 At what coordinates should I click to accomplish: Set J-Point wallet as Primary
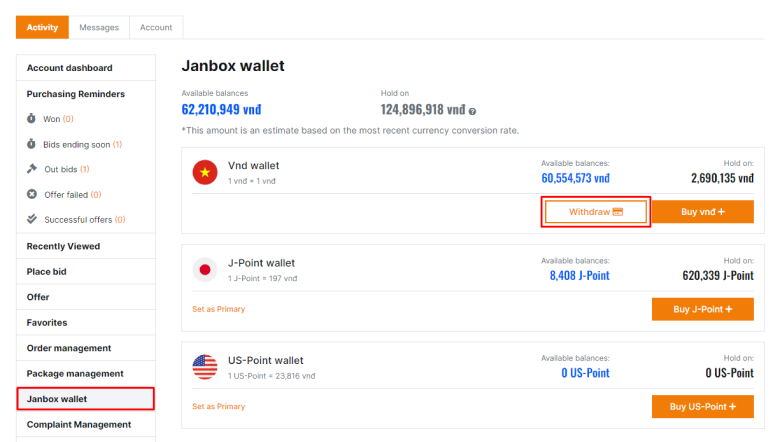coord(218,309)
